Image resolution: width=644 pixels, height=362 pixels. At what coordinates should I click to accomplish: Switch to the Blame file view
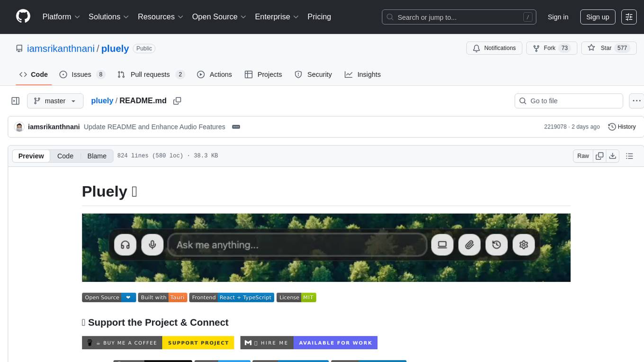pyautogui.click(x=97, y=156)
